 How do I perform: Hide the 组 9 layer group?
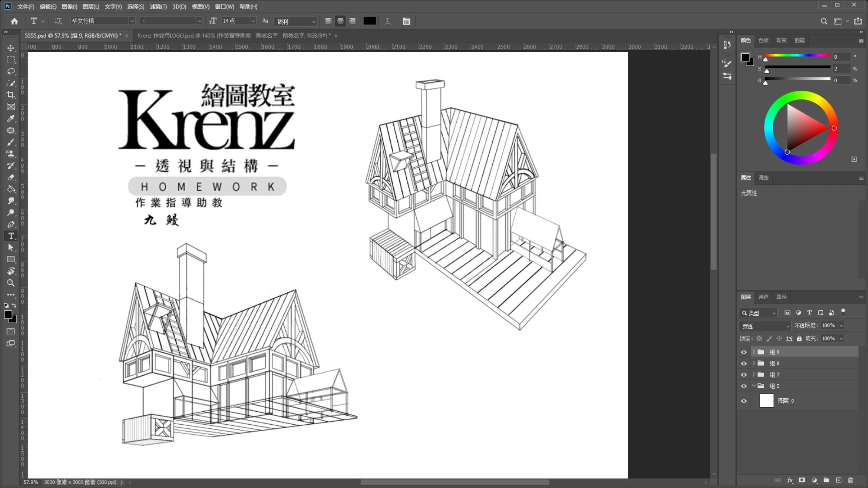[744, 352]
